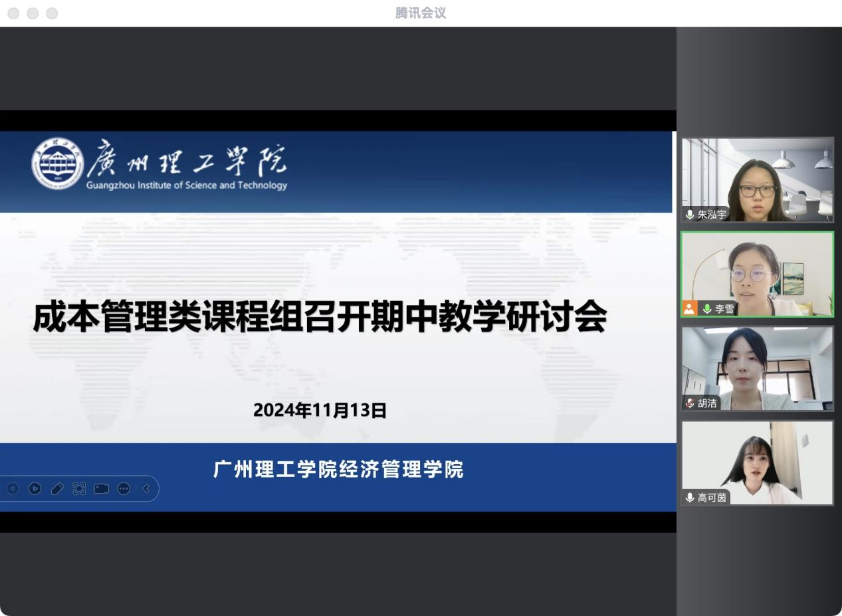The width and height of the screenshot is (842, 616).
Task: Click the 成本管理类课程组 slide title text
Action: [320, 317]
